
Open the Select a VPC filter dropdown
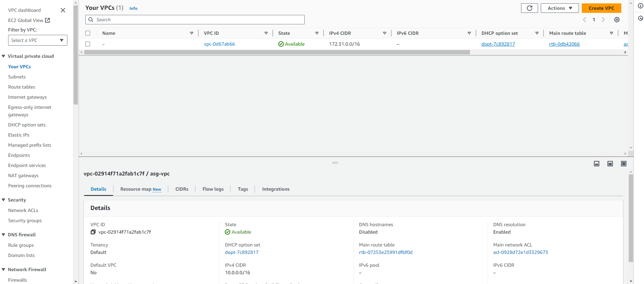pos(38,40)
